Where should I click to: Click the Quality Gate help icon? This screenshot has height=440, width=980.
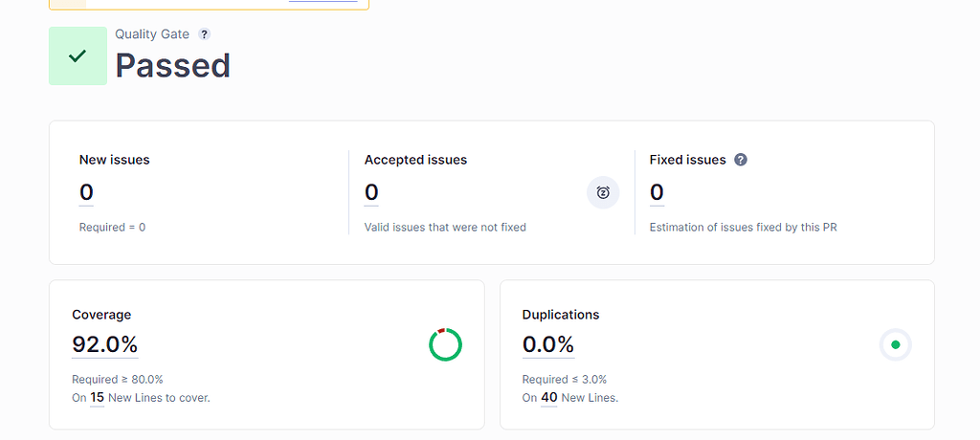point(204,34)
